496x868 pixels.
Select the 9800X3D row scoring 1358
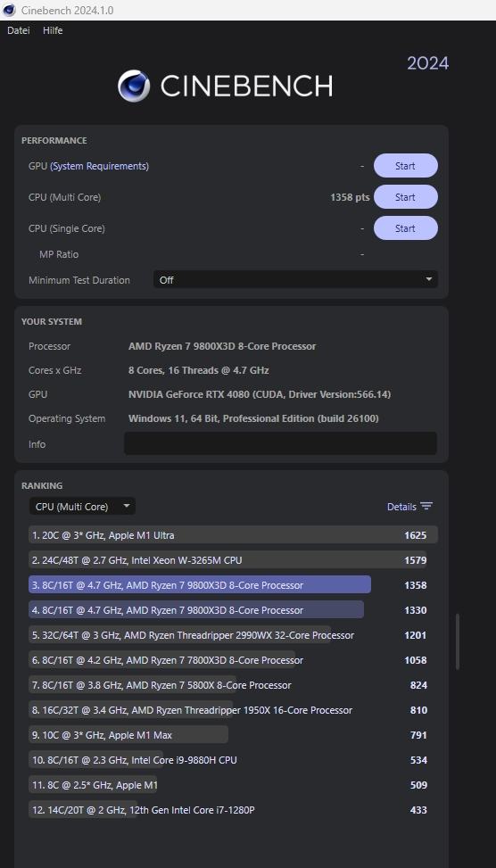tap(233, 584)
